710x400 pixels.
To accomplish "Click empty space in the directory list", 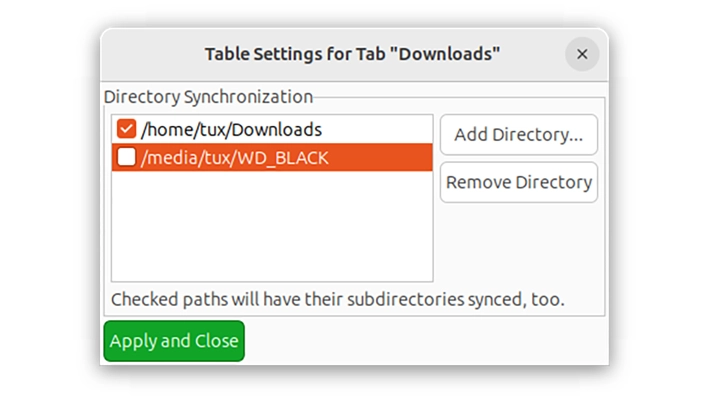I will 272,227.
